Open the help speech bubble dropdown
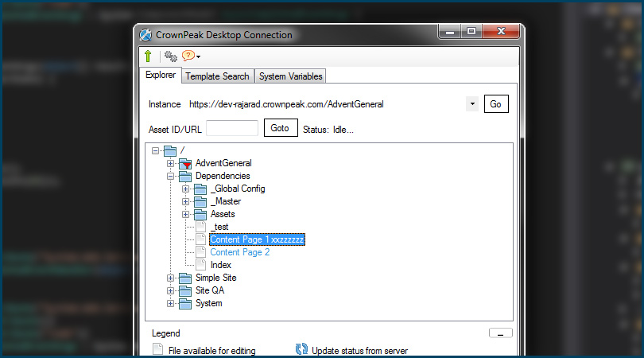Image resolution: width=644 pixels, height=358 pixels. pyautogui.click(x=191, y=56)
